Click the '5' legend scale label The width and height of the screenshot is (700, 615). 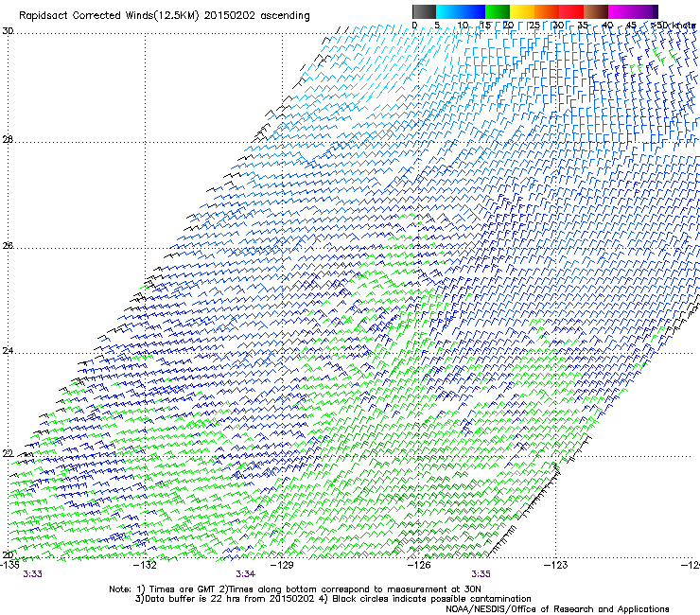[437, 25]
